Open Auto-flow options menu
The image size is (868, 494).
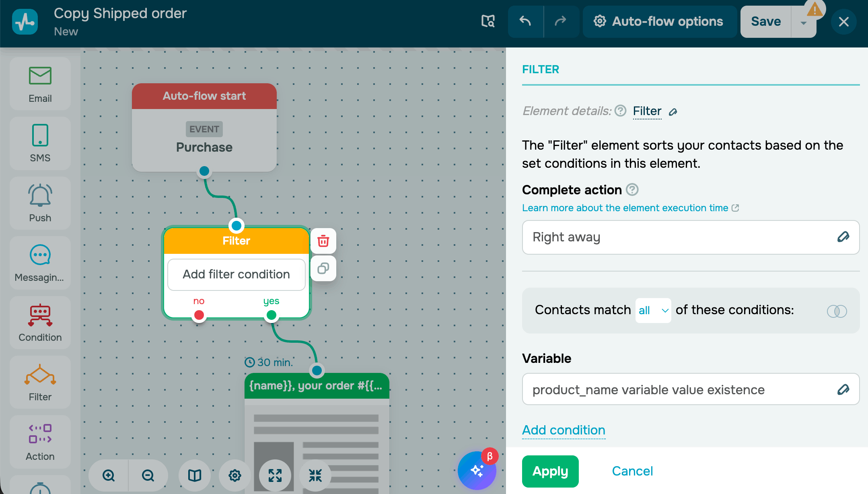point(659,22)
